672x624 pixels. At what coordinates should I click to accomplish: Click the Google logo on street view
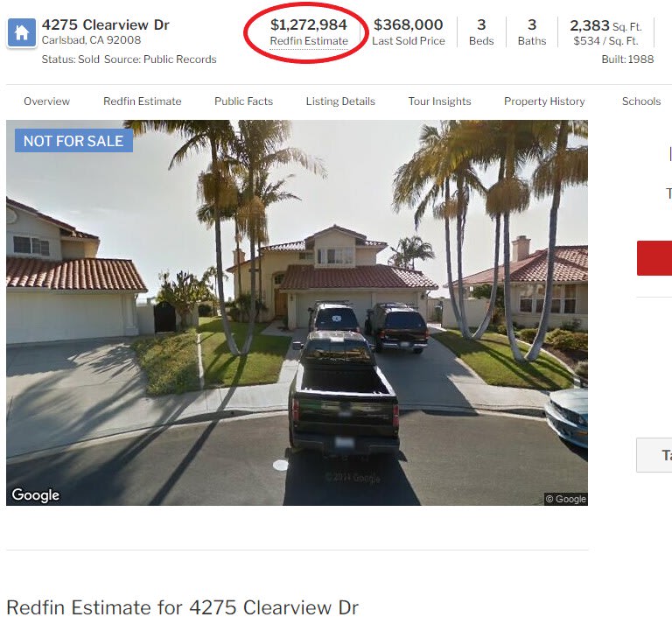pos(36,495)
